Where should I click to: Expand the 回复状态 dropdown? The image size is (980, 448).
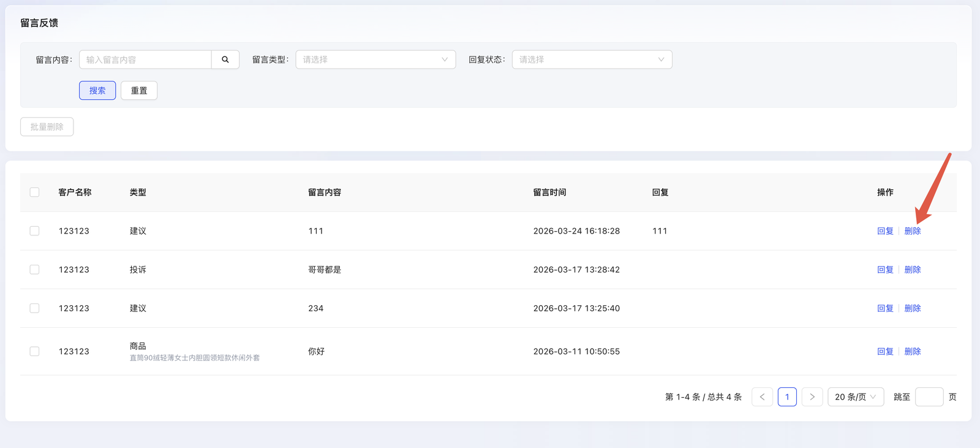[x=592, y=59]
